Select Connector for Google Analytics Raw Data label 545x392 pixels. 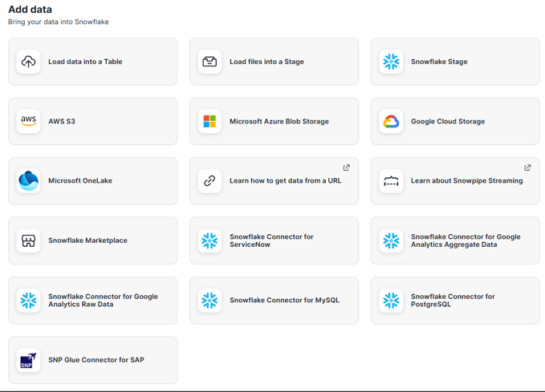coord(103,301)
